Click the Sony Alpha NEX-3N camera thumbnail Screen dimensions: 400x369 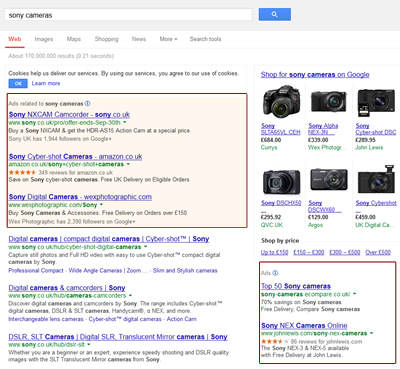[329, 102]
